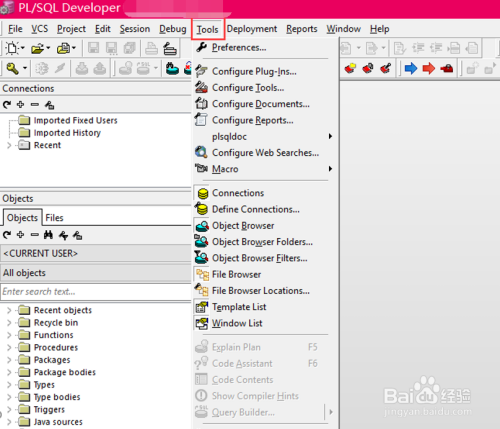Click the blue right arrow toolbar icon
The width and height of the screenshot is (500, 429).
click(x=411, y=68)
